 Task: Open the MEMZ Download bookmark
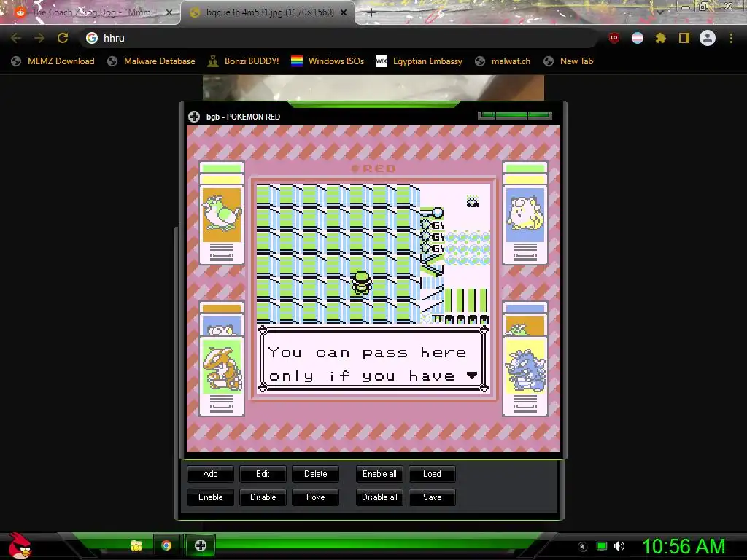tap(53, 61)
